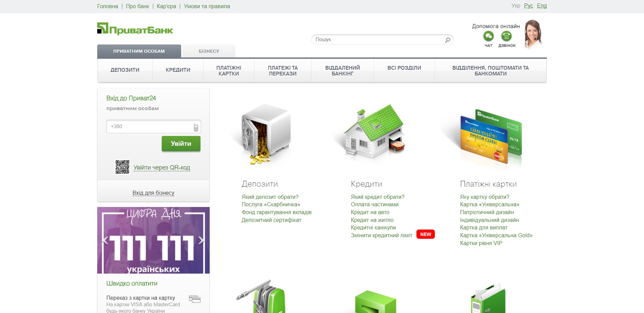Click the red NEW badge
Screen dimensions: 644x313
point(425,234)
